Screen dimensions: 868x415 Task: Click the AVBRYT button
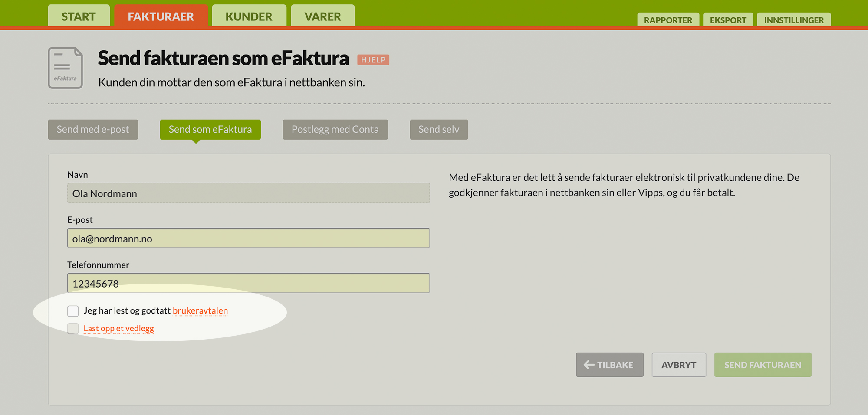pos(679,365)
